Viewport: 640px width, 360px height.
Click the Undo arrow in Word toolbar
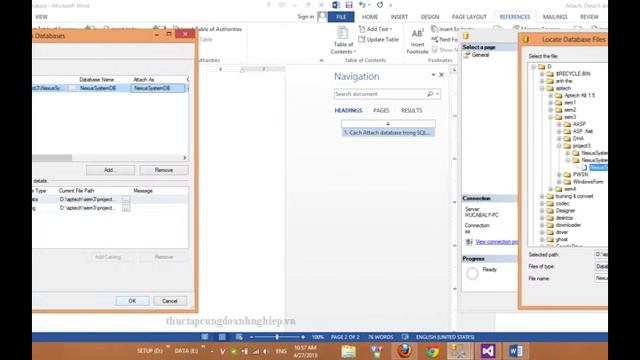click(362, 5)
